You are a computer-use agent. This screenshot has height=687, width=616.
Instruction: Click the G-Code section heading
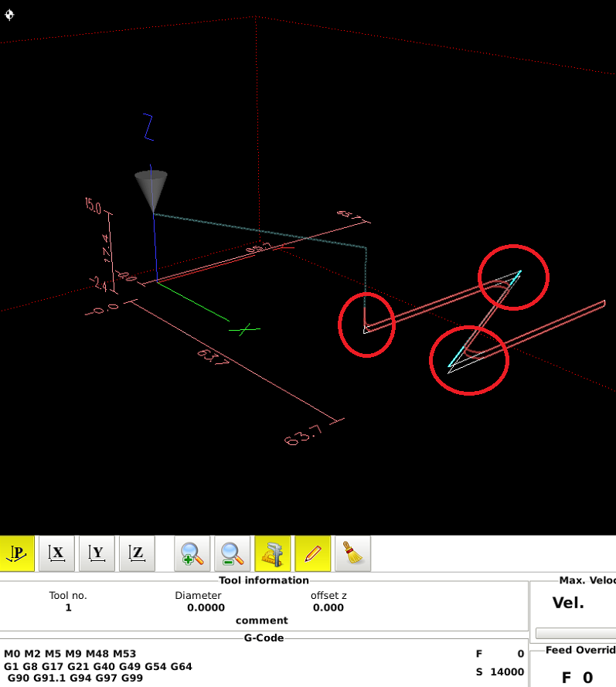click(x=264, y=638)
